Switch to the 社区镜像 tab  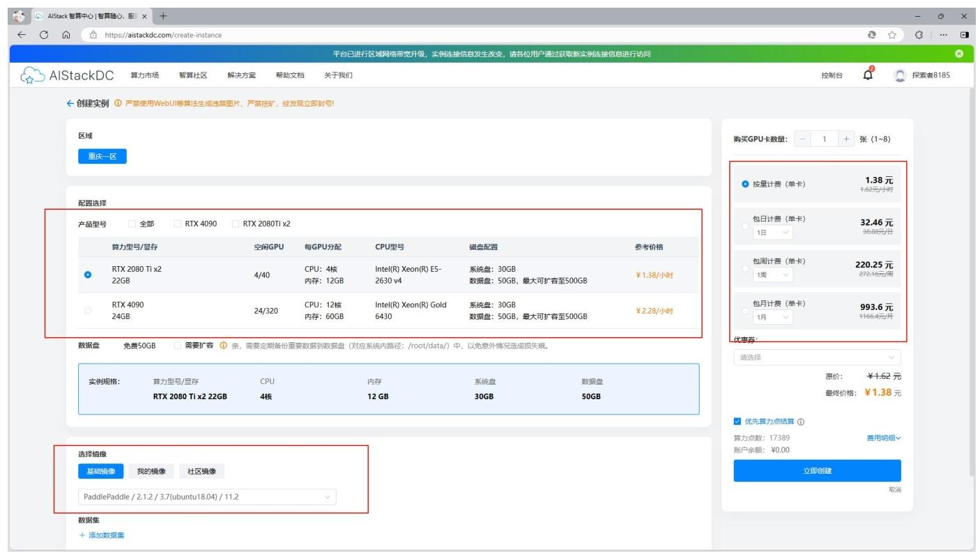(x=201, y=472)
